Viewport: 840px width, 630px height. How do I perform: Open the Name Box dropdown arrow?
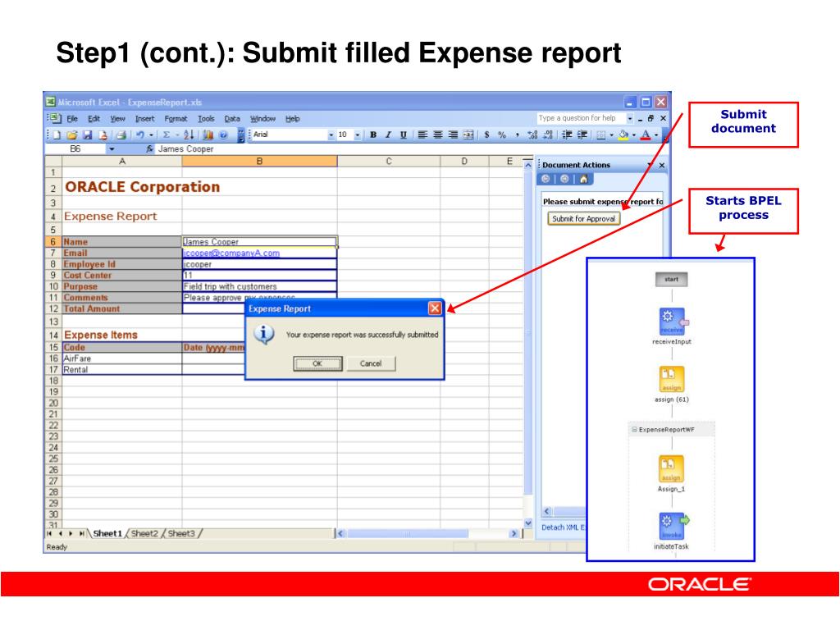112,149
